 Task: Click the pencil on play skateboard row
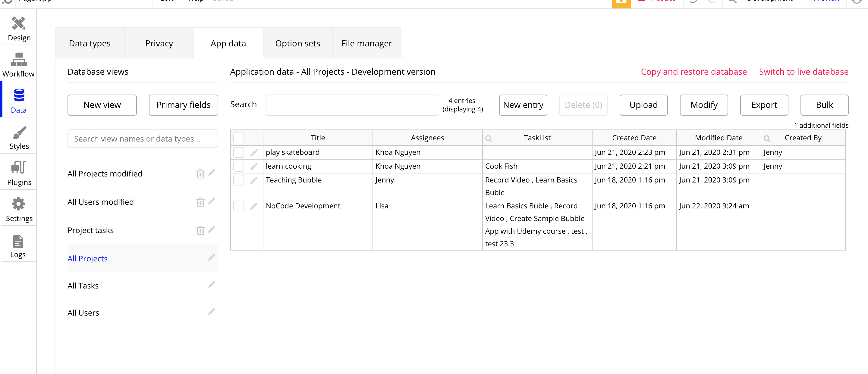click(254, 152)
